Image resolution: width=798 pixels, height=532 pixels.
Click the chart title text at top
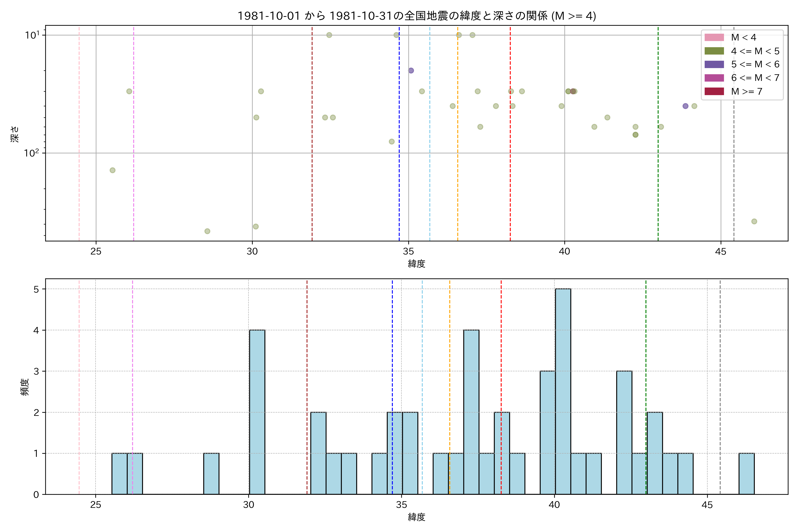pyautogui.click(x=417, y=16)
